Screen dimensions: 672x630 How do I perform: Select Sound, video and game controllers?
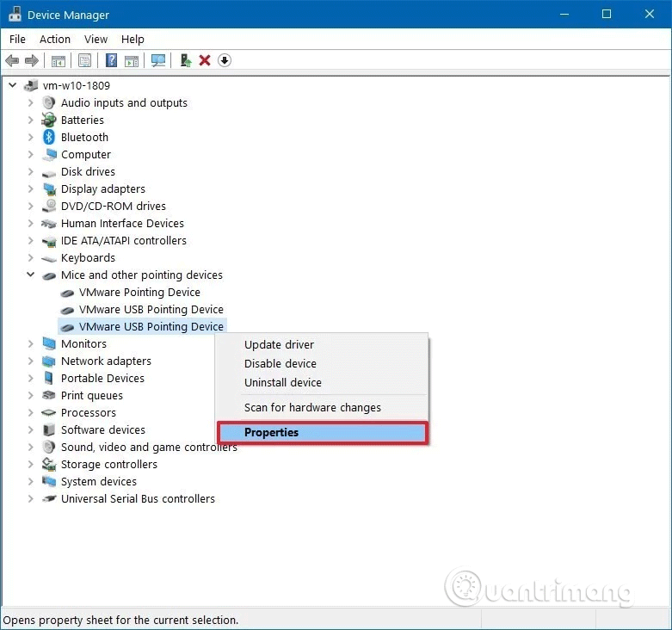tap(149, 447)
